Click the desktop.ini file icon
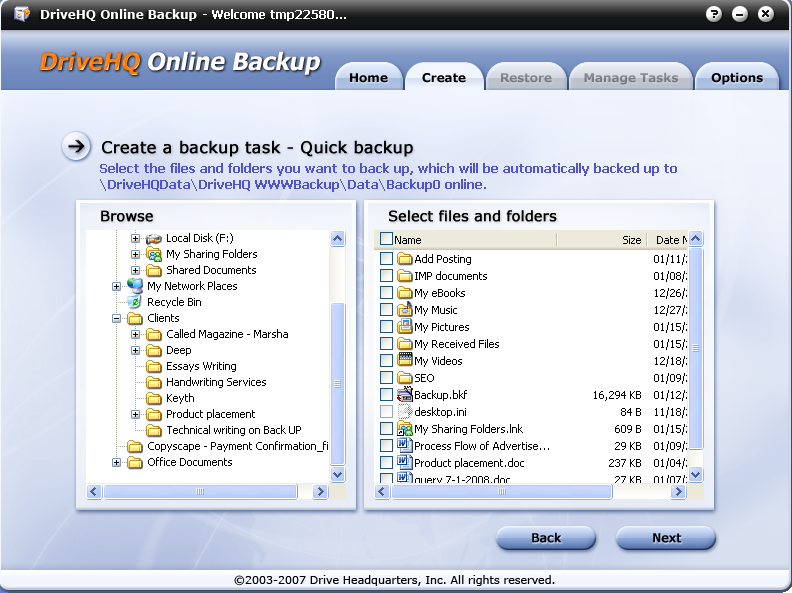The image size is (792, 593). pos(405,412)
